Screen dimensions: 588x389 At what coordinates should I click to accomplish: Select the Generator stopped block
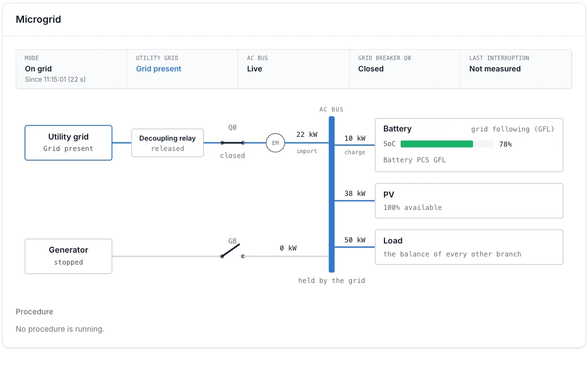[68, 256]
